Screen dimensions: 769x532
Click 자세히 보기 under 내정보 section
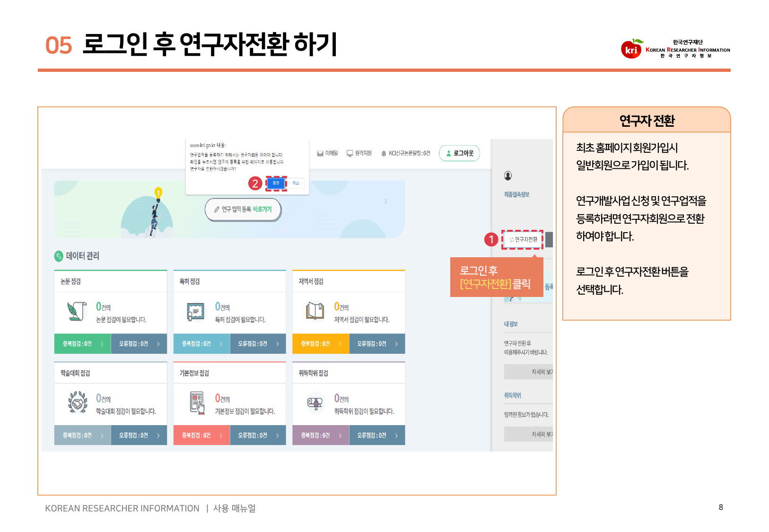tap(528, 372)
